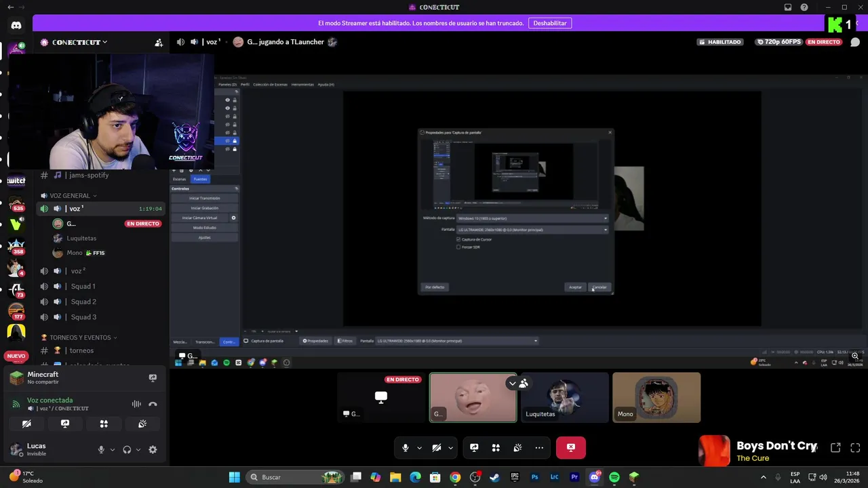Click Minecraft share screen icon in activity panel

(x=153, y=378)
